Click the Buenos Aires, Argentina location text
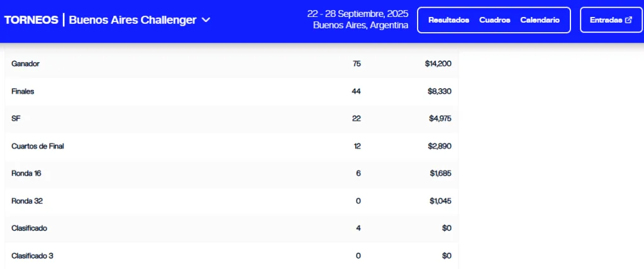Screen dimensions: 644x269 coord(360,26)
